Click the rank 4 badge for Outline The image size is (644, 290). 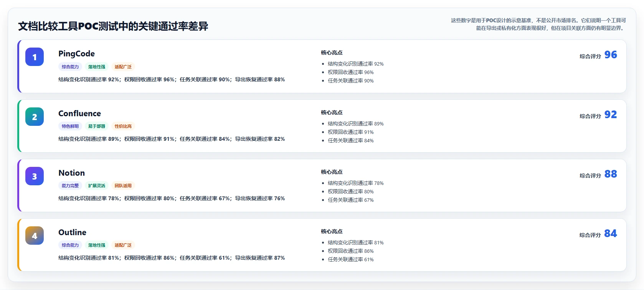click(x=35, y=236)
